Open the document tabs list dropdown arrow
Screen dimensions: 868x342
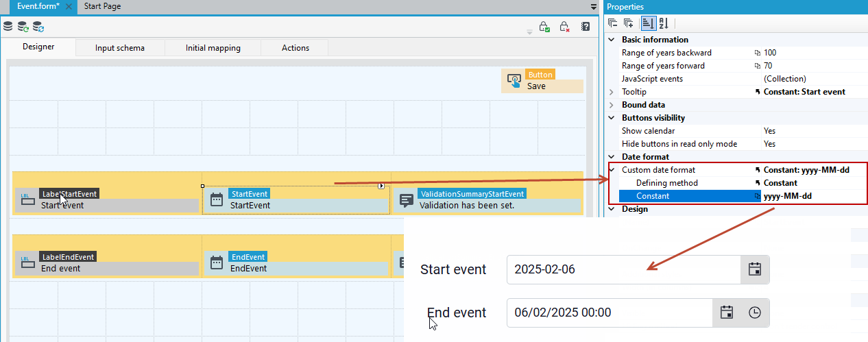click(x=594, y=7)
